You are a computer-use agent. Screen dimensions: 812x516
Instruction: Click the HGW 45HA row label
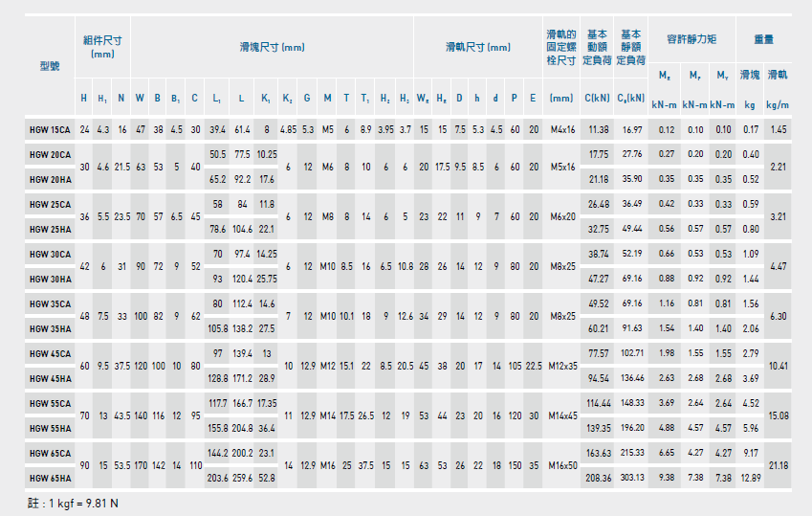point(49,378)
